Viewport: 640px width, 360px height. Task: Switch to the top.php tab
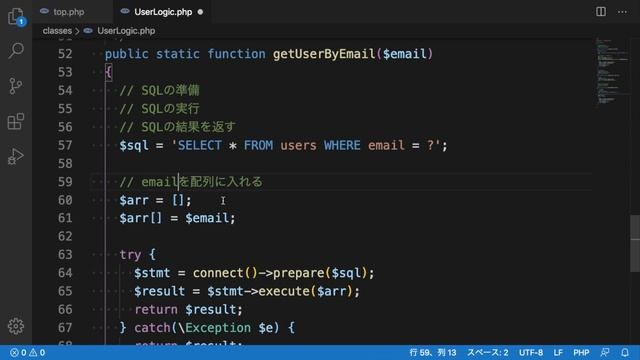click(68, 12)
